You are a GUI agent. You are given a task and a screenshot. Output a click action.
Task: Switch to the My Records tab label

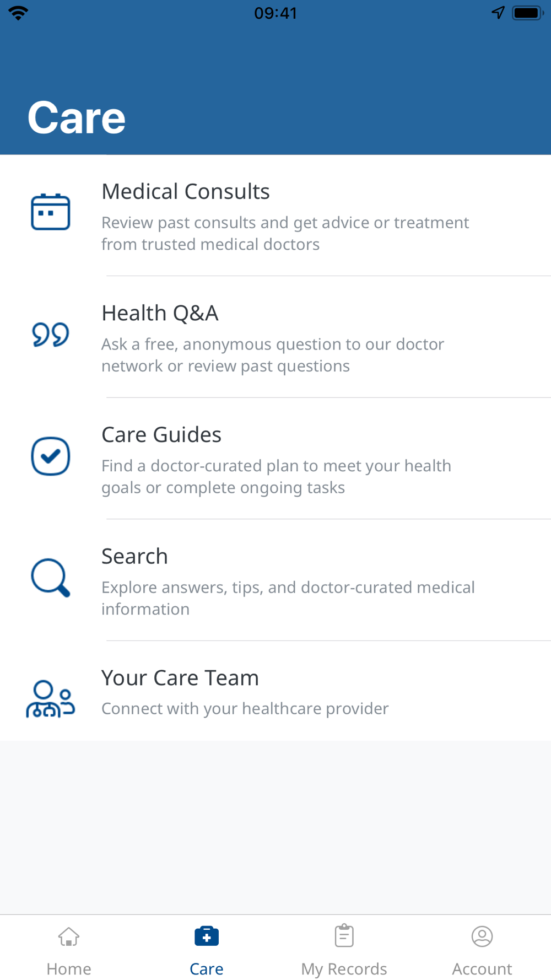344,968
